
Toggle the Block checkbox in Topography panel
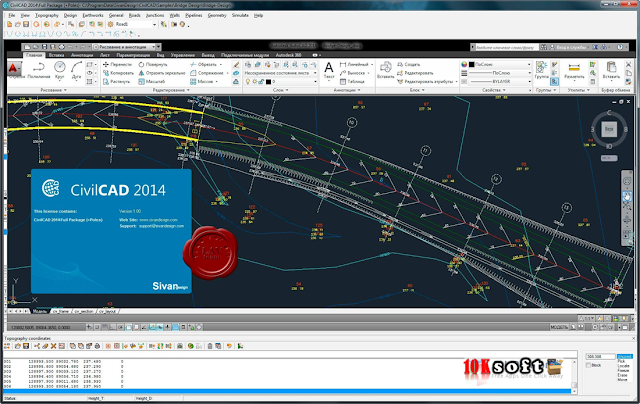coord(589,365)
